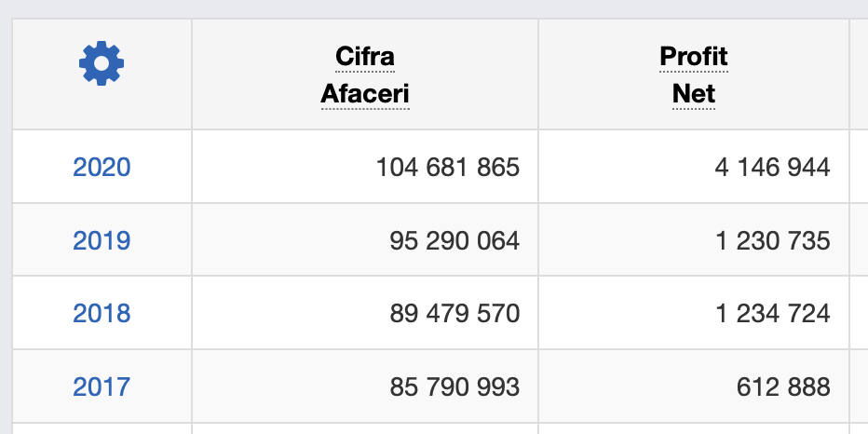Click the word Profit in the header
The width and height of the screenshot is (868, 434).
694,57
